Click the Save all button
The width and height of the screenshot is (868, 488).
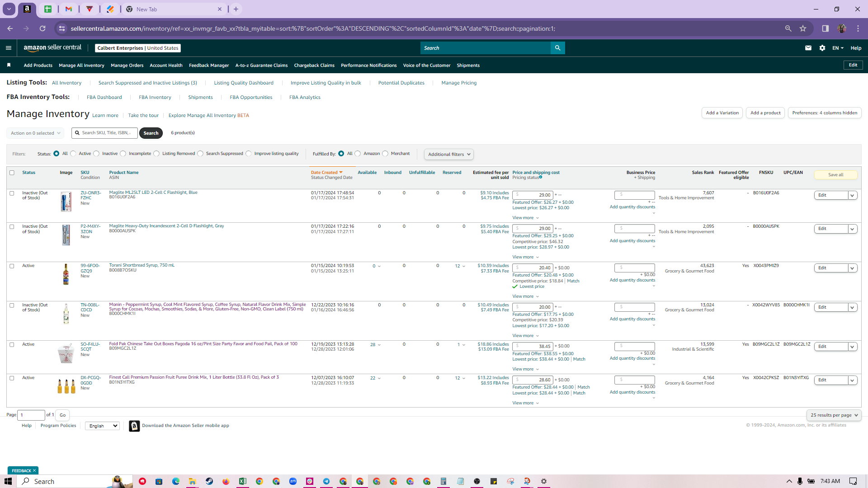pyautogui.click(x=835, y=175)
